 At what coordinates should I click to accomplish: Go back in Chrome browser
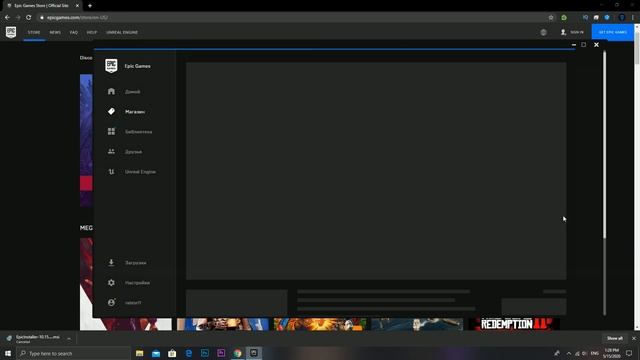pos(7,18)
